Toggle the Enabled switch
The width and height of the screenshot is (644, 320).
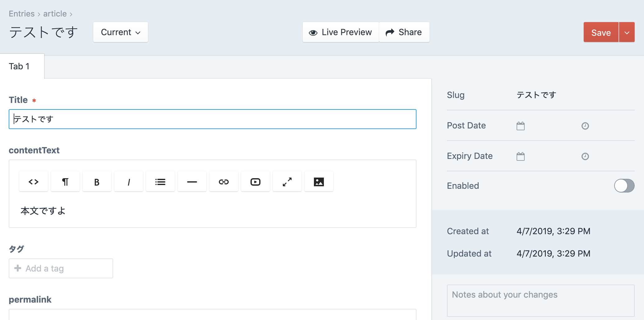624,186
